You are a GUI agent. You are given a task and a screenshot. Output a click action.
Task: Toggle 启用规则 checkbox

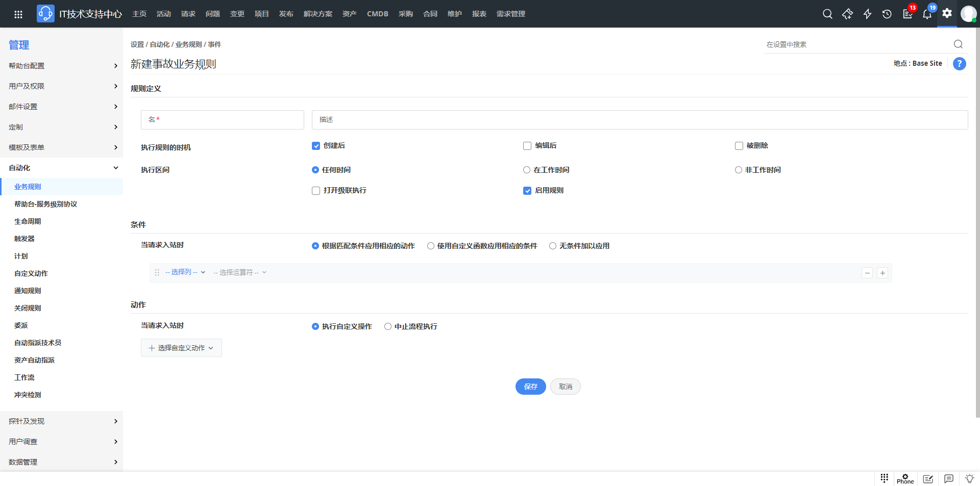pos(527,191)
